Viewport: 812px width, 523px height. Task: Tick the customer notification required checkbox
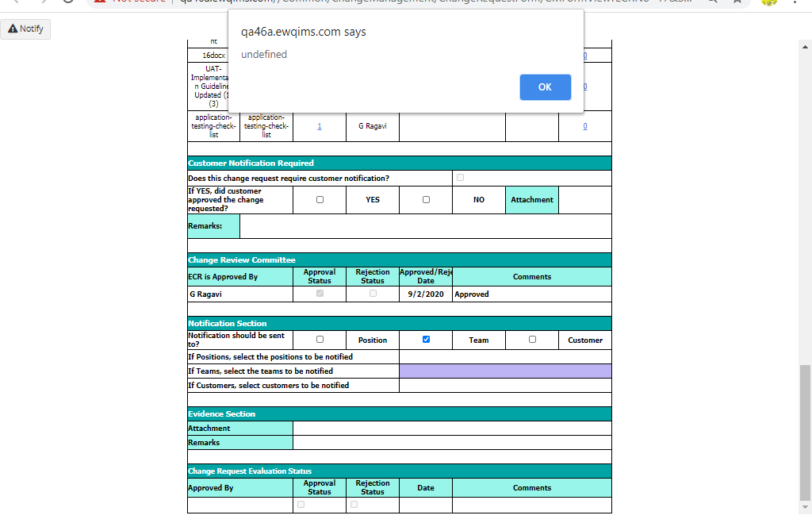461,177
